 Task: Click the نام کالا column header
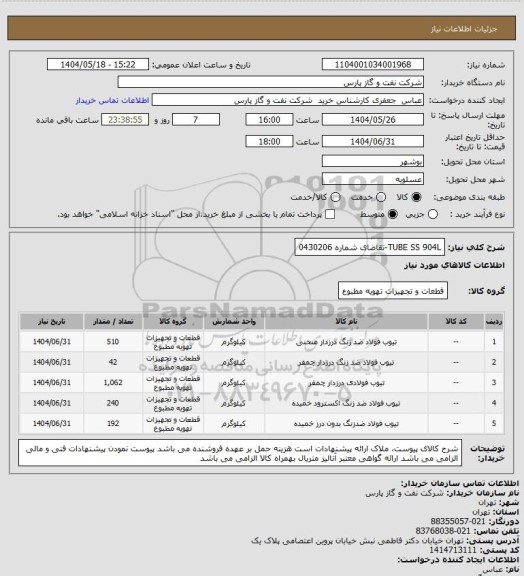(346, 321)
